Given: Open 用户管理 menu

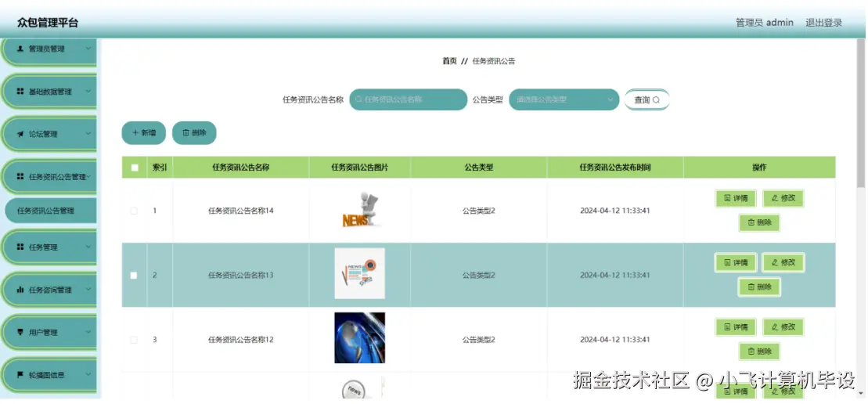Looking at the screenshot, I should tap(50, 332).
